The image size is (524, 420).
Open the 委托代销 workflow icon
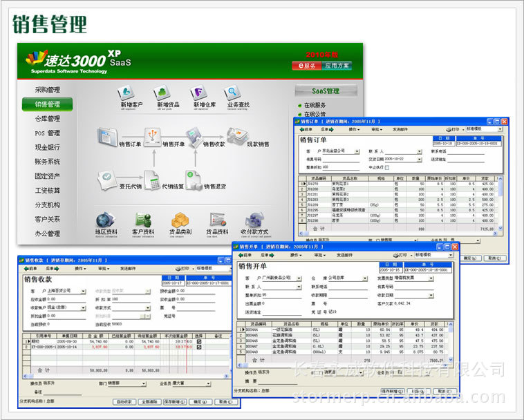107,180
